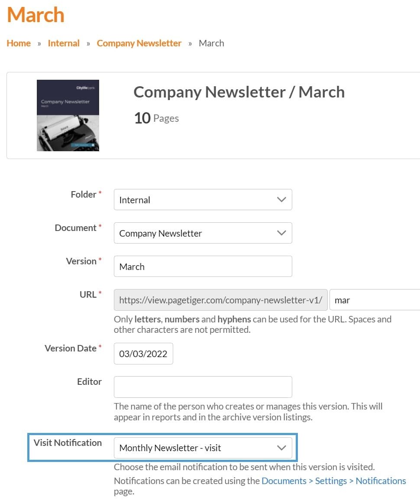Viewport: 420px width, 504px height.
Task: Click the Version field containing March
Action: coord(203,267)
